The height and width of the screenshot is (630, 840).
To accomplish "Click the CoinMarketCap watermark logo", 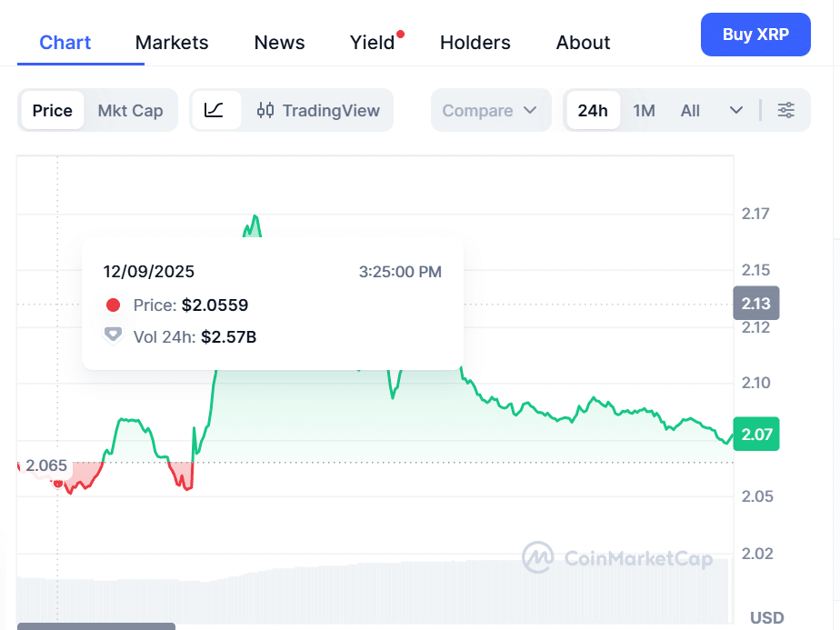I will [617, 557].
